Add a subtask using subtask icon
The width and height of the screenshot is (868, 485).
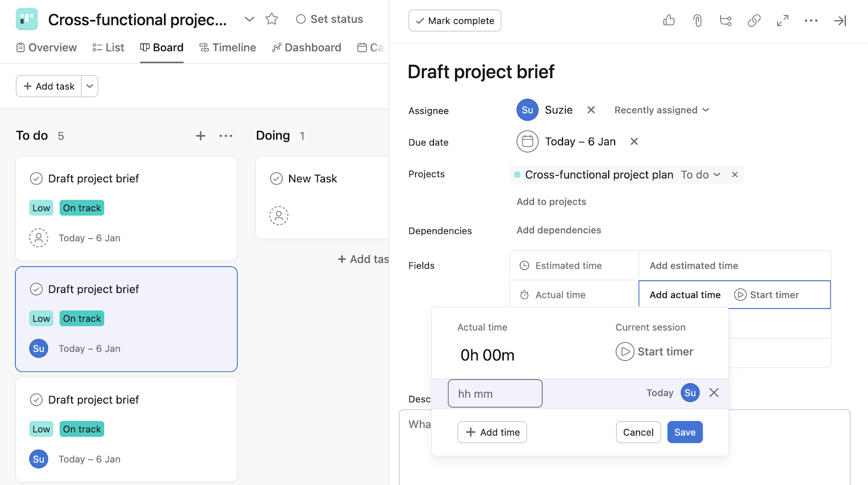point(726,21)
